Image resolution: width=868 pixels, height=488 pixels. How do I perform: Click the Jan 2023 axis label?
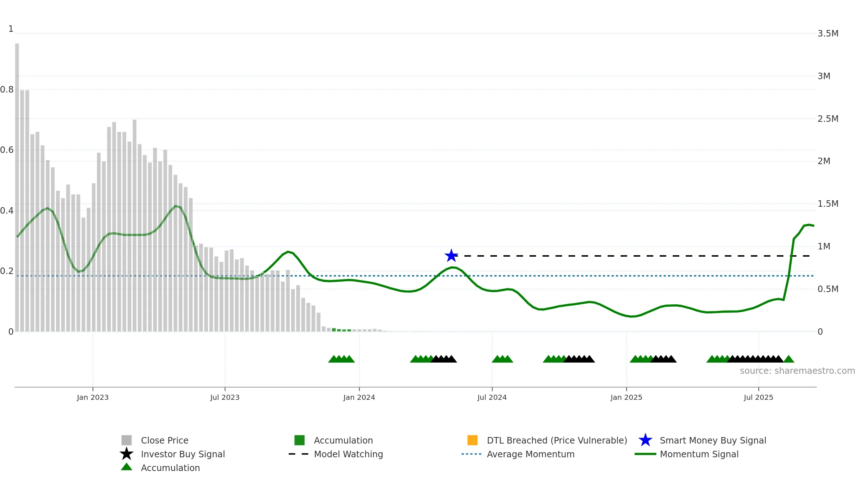tap(93, 398)
